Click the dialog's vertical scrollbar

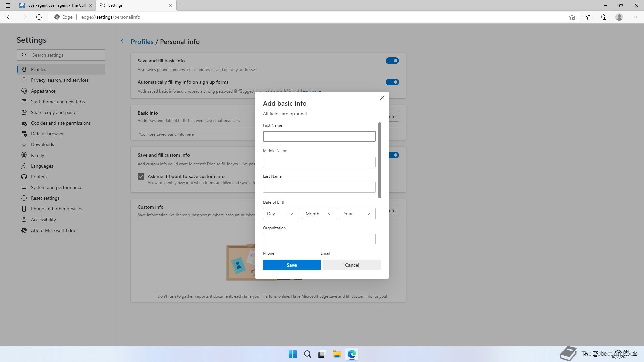pyautogui.click(x=380, y=160)
